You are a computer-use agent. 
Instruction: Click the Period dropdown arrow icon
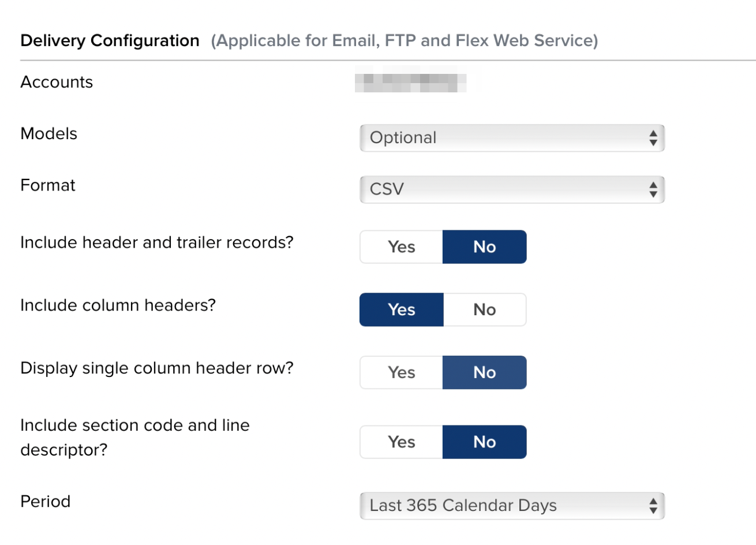pos(652,505)
